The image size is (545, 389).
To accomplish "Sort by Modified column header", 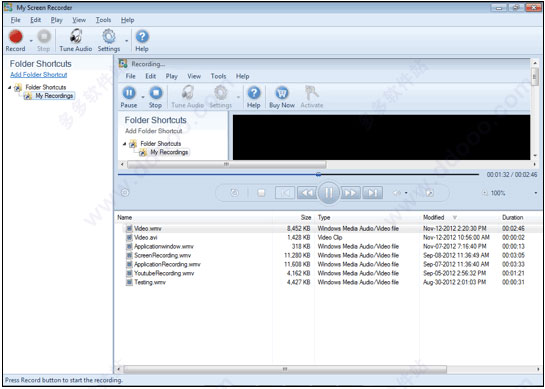I will coord(433,218).
